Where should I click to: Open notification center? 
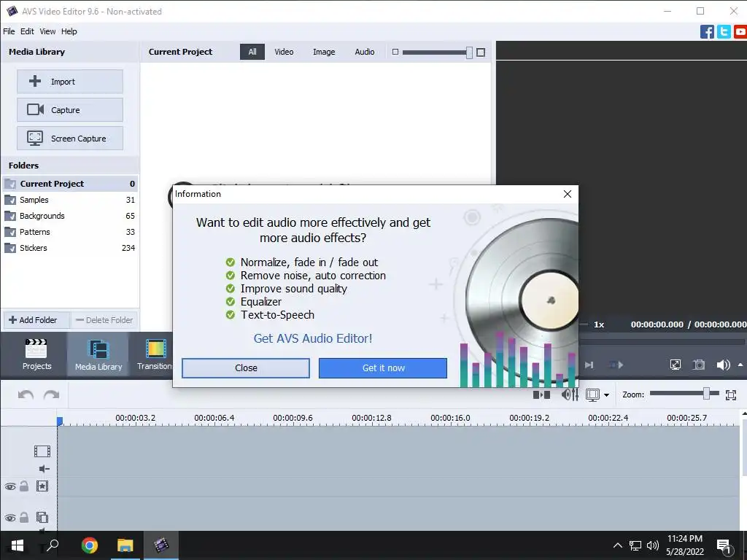[724, 546]
